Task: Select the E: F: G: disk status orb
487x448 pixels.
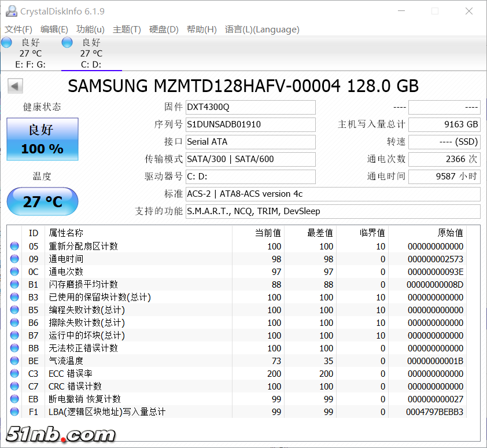Action: coord(7,42)
